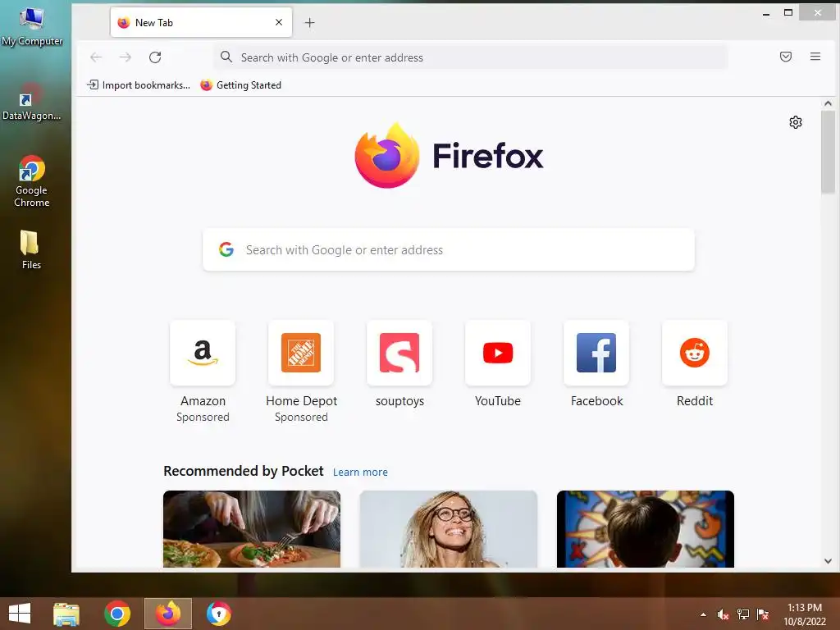Click the Sponsored label under Home Depot

(301, 417)
